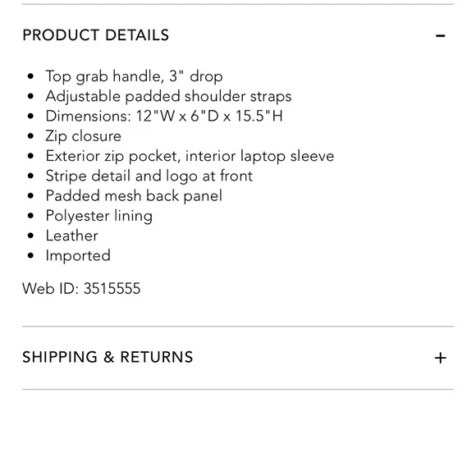Click the bullet dot beside Leather
Image resolution: width=476 pixels, height=476 pixels.
(x=30, y=236)
